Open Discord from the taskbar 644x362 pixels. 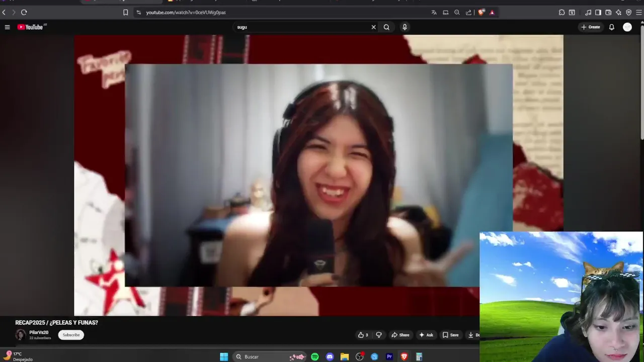(x=330, y=356)
